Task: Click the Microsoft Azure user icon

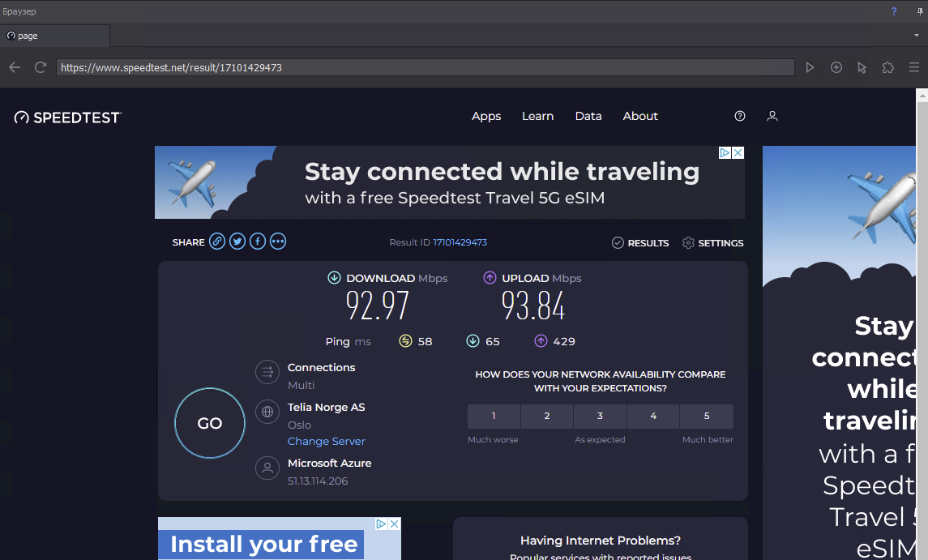Action: [267, 468]
